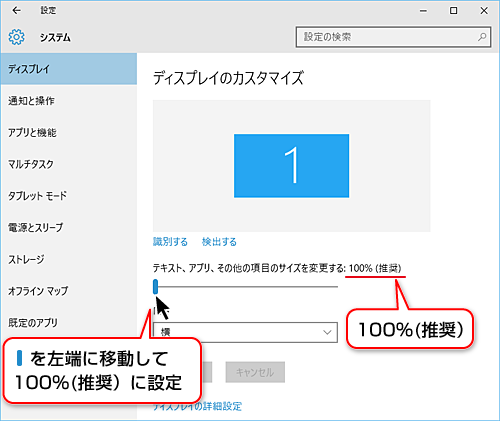Select ディスプレイ in the sidebar
500x422 pixels.
tap(69, 69)
